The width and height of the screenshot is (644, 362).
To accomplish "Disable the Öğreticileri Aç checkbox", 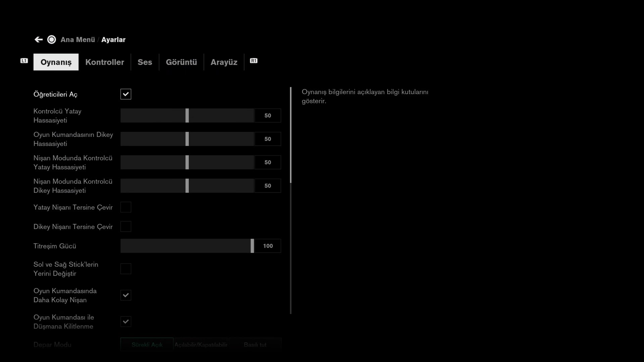I will pos(126,94).
